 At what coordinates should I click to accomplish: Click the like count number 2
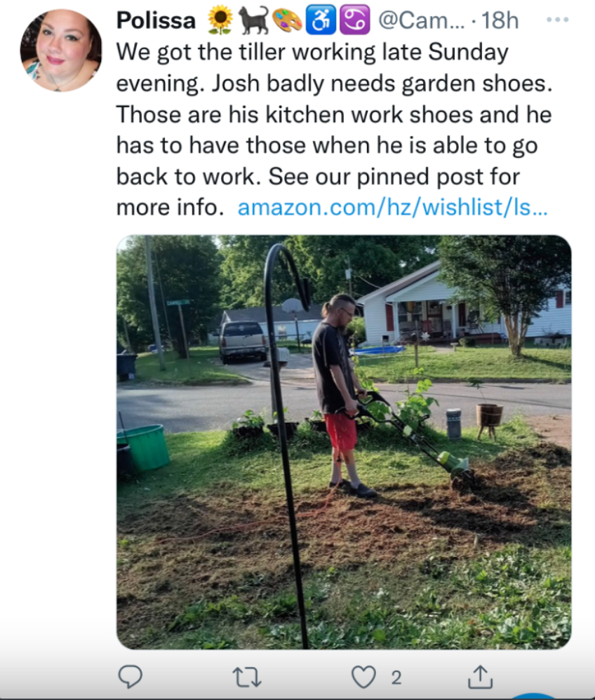coord(396,678)
